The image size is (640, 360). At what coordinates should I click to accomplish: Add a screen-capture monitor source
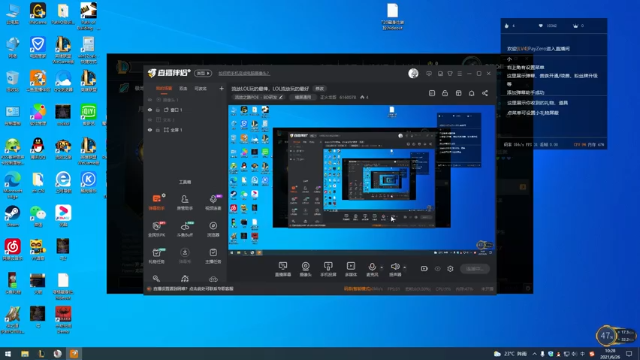pyautogui.click(x=283, y=269)
